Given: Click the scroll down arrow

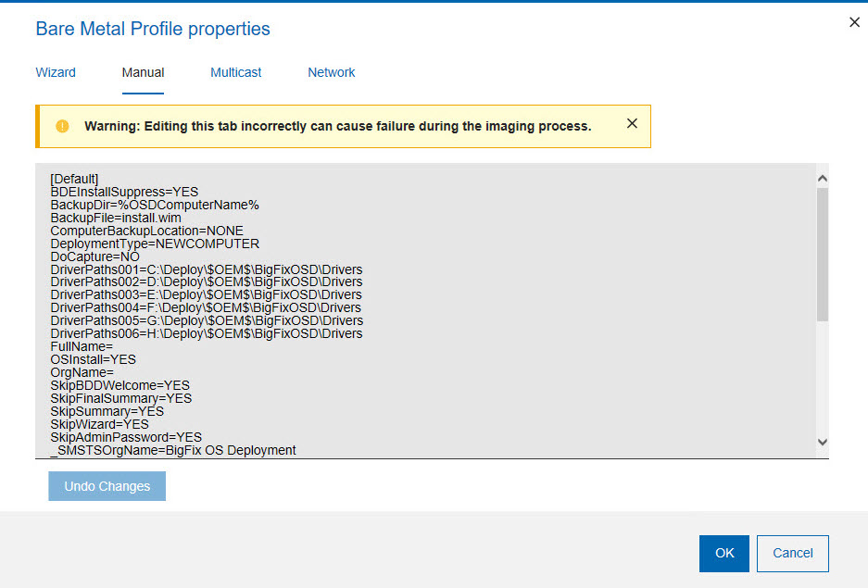Looking at the screenshot, I should (x=823, y=443).
